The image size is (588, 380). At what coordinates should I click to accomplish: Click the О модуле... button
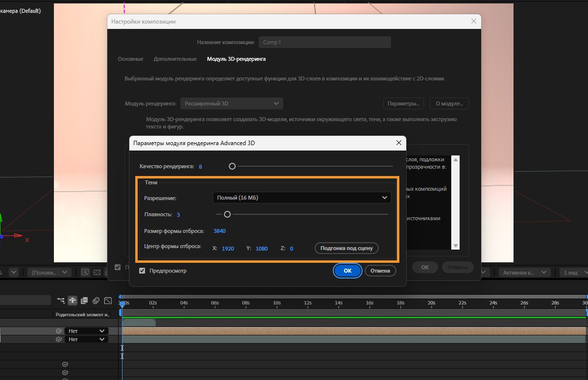(x=449, y=103)
